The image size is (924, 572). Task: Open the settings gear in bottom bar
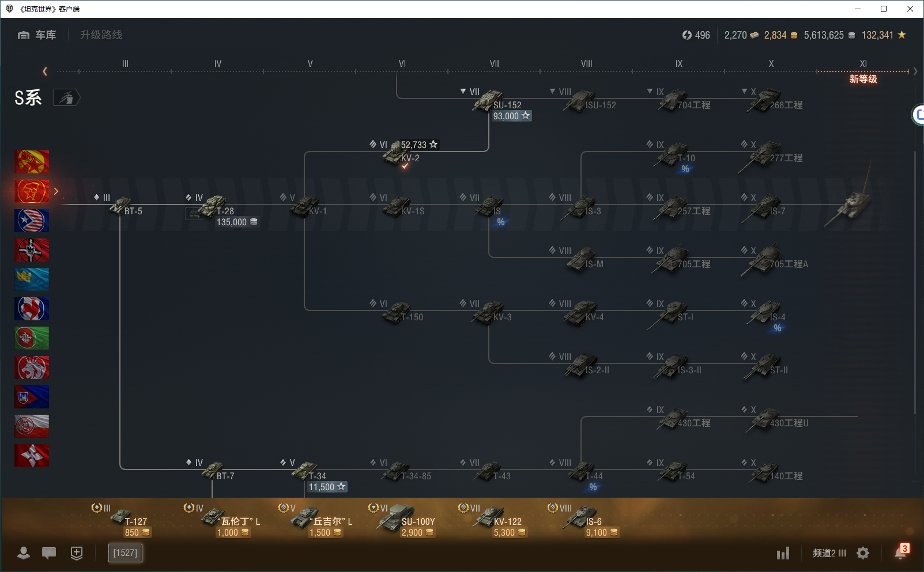[x=862, y=553]
